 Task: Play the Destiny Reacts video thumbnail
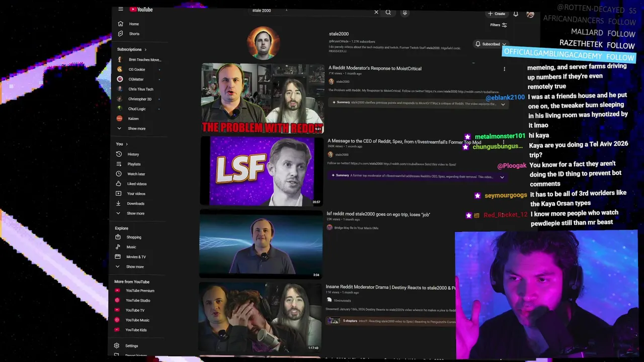[x=260, y=317]
